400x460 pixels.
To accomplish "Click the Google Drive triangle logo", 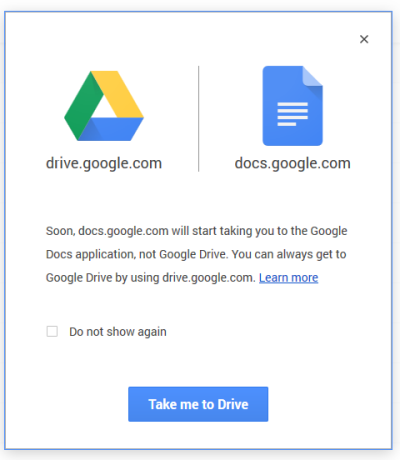I will pyautogui.click(x=104, y=106).
